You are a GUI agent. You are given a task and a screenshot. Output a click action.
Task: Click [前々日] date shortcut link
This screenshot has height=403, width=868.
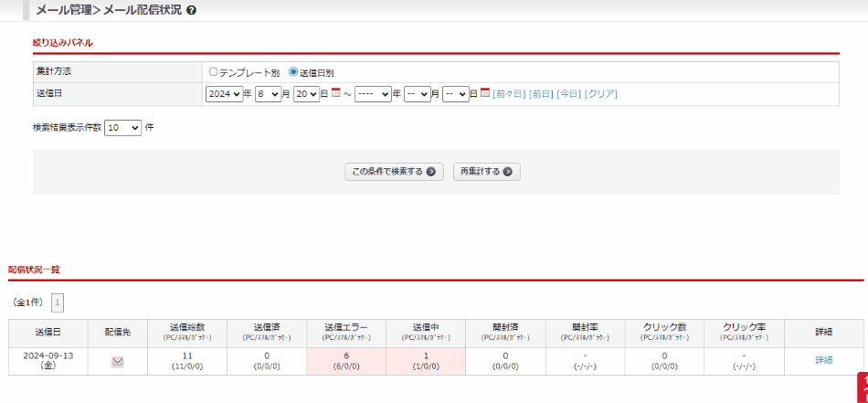click(509, 94)
